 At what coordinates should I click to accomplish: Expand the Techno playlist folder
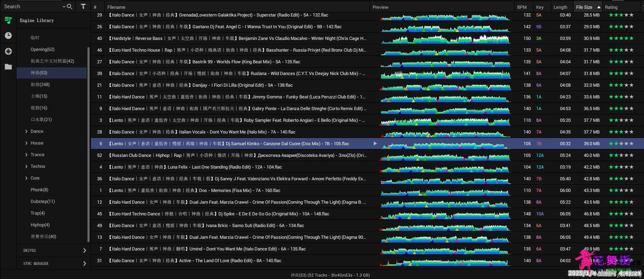(x=27, y=167)
